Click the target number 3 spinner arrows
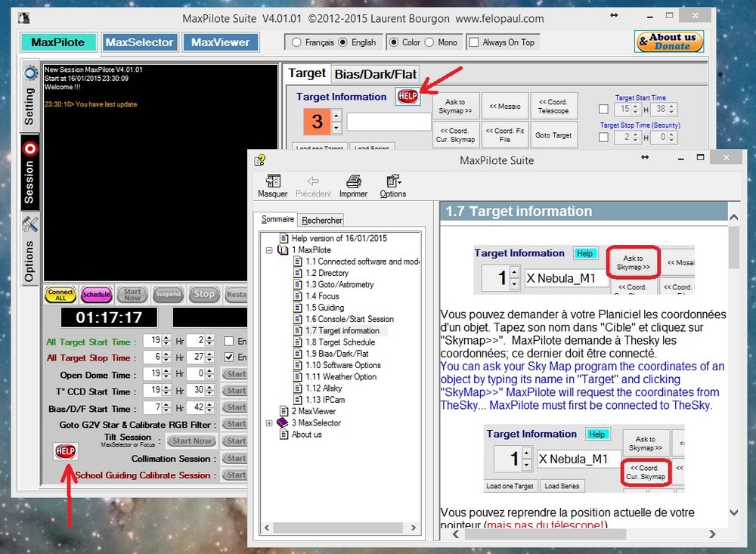Viewport: 756px width, 554px height. [336, 122]
